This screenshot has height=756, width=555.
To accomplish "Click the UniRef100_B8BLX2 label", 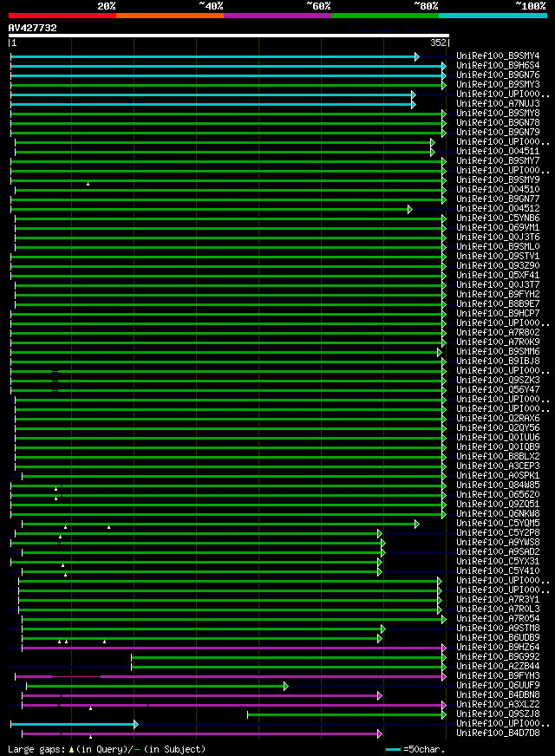I will coord(498,456).
